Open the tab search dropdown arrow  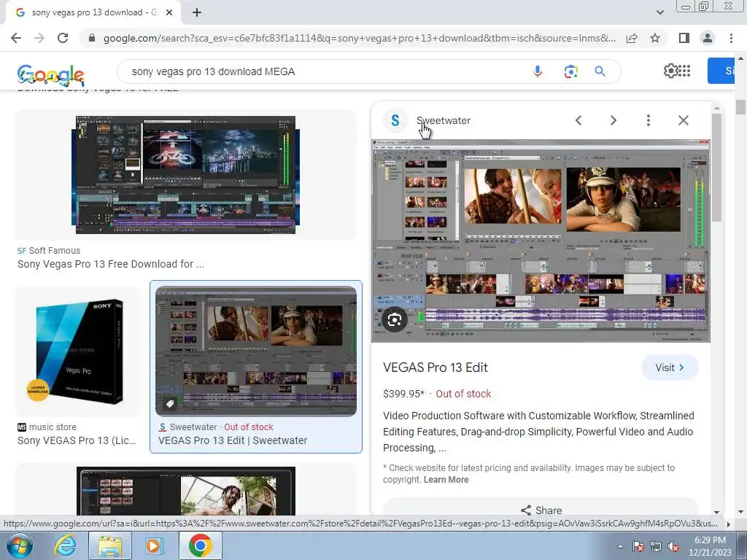click(659, 12)
